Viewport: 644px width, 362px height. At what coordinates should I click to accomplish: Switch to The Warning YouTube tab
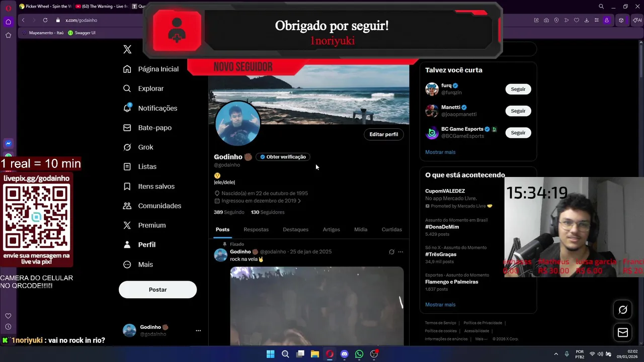(102, 7)
